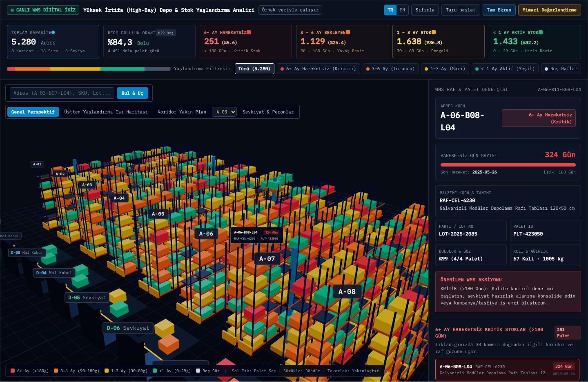Select aisle label A-06 in the 3D scene
Viewport: 588px width, 382px height.
206,233
